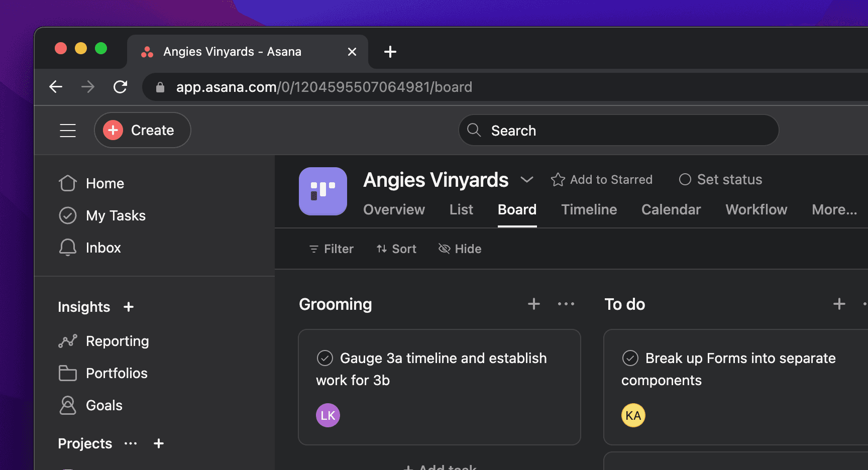Click the plus icon beside Insights
868x470 pixels.
tap(129, 307)
